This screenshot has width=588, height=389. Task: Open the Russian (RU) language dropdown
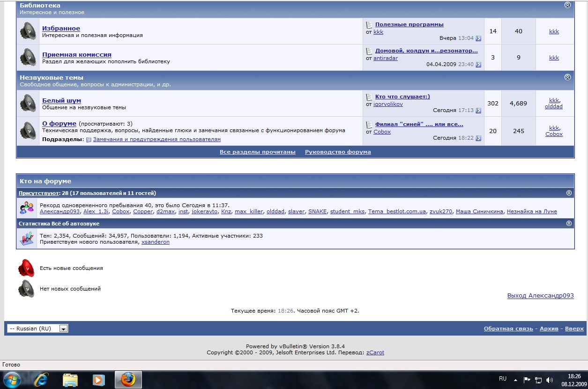pos(64,329)
